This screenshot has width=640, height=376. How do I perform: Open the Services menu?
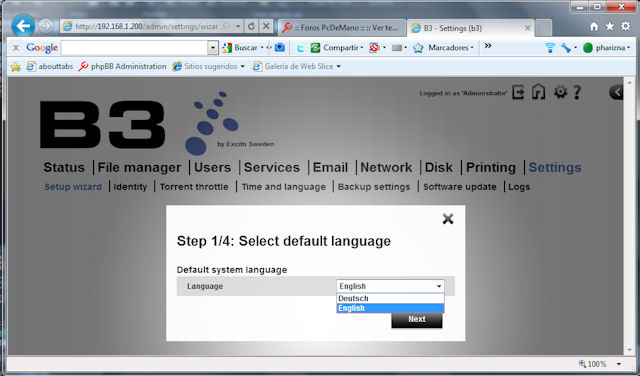(272, 167)
